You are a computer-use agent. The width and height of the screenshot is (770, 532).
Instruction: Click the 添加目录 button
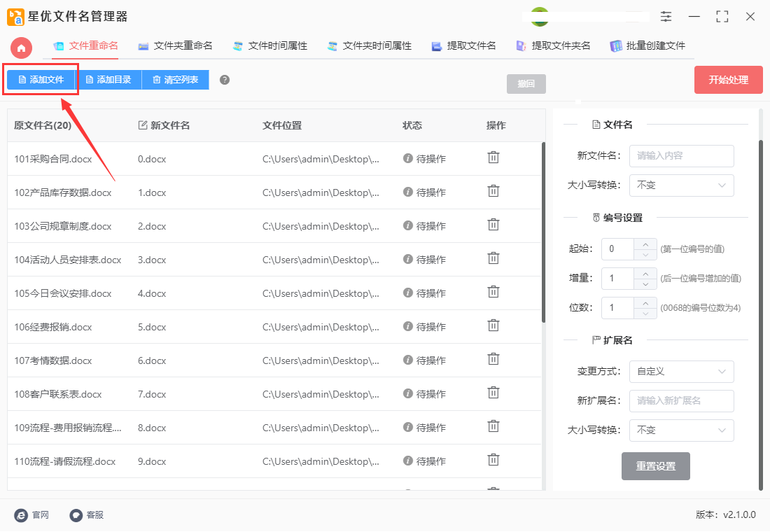pos(108,80)
